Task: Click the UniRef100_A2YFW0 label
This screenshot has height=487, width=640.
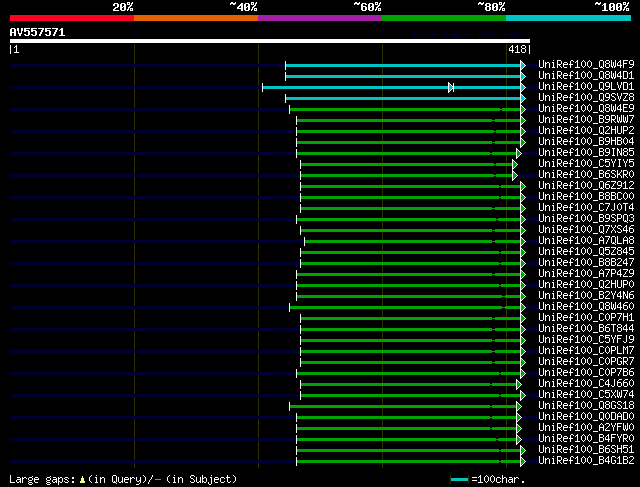Action: (586, 428)
